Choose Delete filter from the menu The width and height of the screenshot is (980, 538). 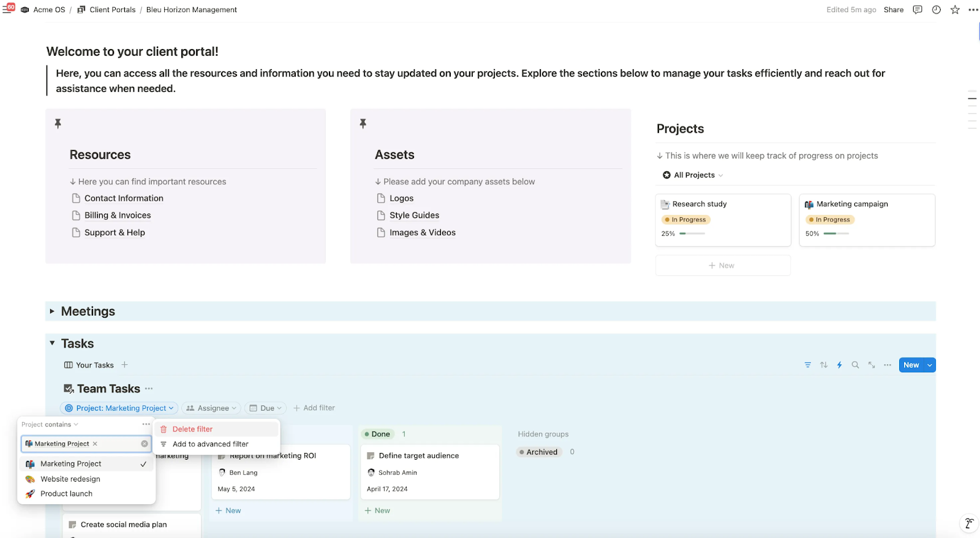pyautogui.click(x=217, y=429)
